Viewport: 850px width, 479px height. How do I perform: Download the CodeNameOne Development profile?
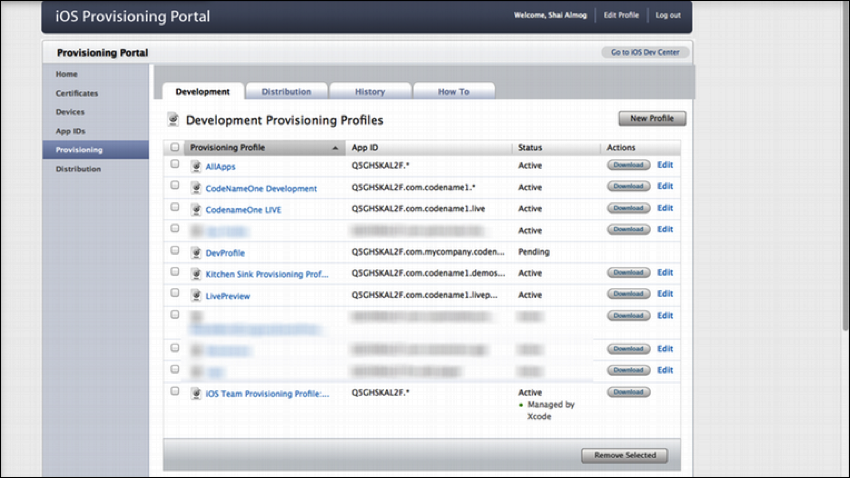628,186
